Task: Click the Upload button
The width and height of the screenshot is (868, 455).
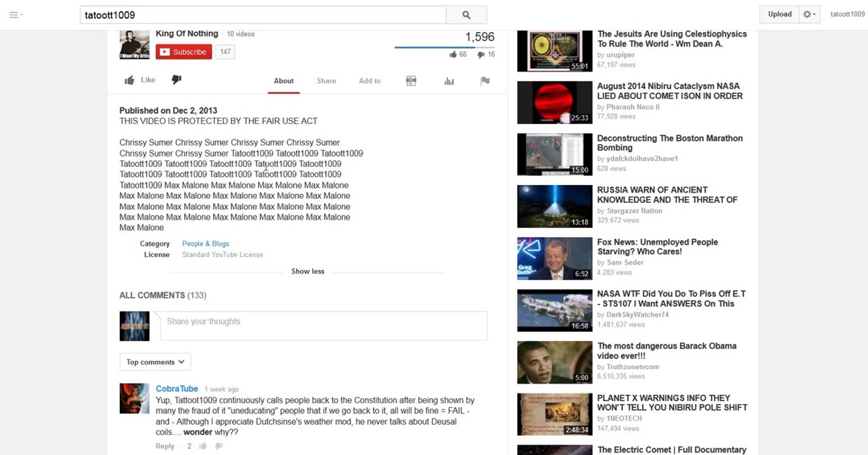Action: point(780,15)
